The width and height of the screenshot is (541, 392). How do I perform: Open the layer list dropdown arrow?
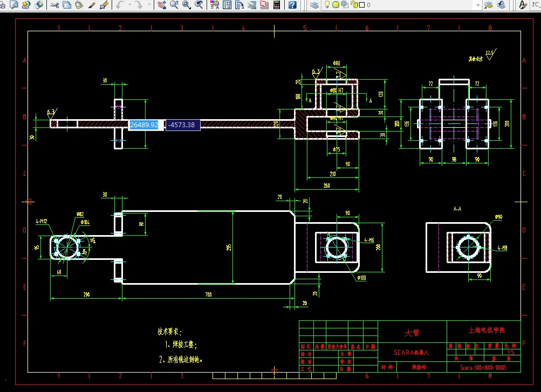click(478, 5)
